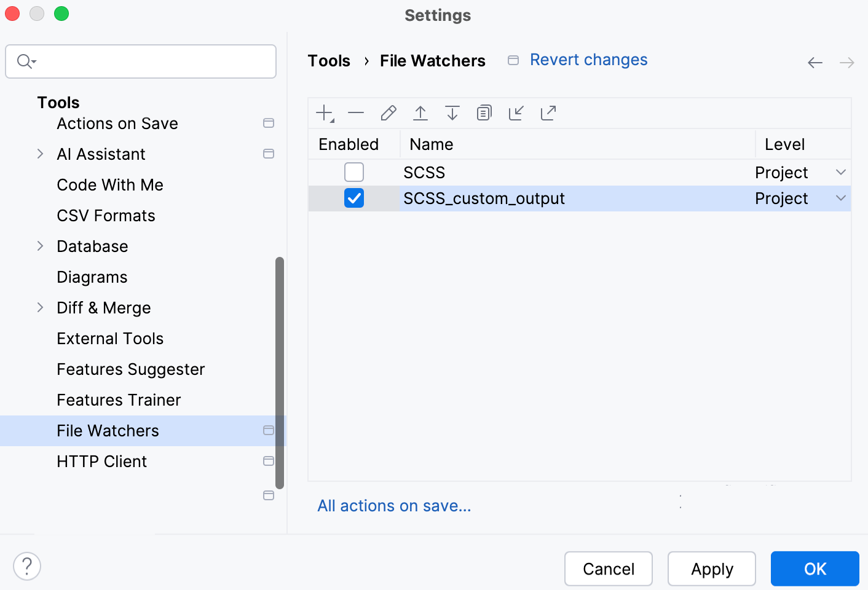Move the selected watcher up
This screenshot has width=868, height=590.
tap(420, 112)
